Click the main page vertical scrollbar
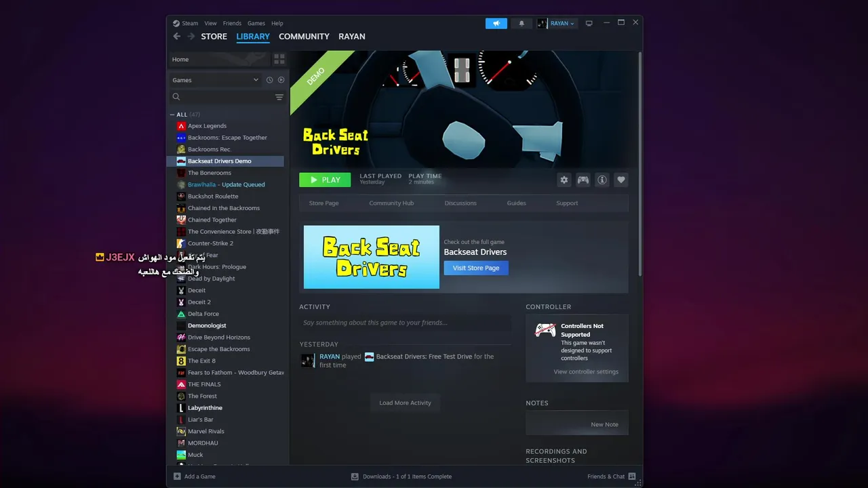Viewport: 868px width, 488px height. click(x=639, y=163)
